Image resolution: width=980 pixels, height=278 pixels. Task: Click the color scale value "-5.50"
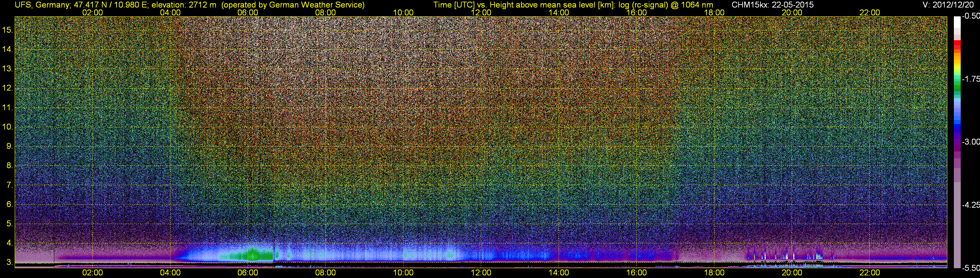[x=971, y=268]
